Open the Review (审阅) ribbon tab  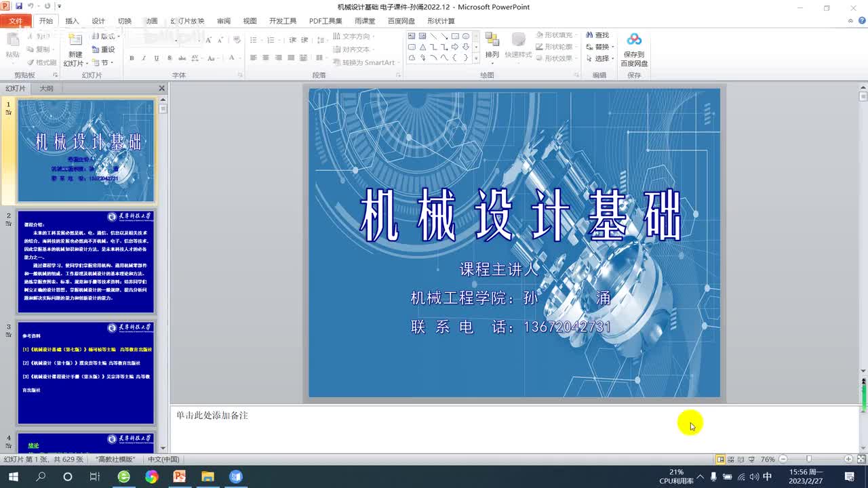pos(224,21)
